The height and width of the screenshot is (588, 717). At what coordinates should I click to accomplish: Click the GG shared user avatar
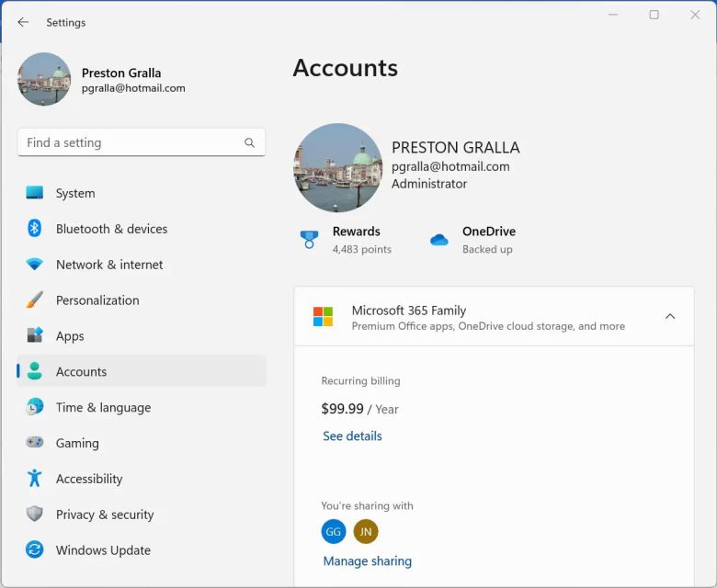click(334, 531)
